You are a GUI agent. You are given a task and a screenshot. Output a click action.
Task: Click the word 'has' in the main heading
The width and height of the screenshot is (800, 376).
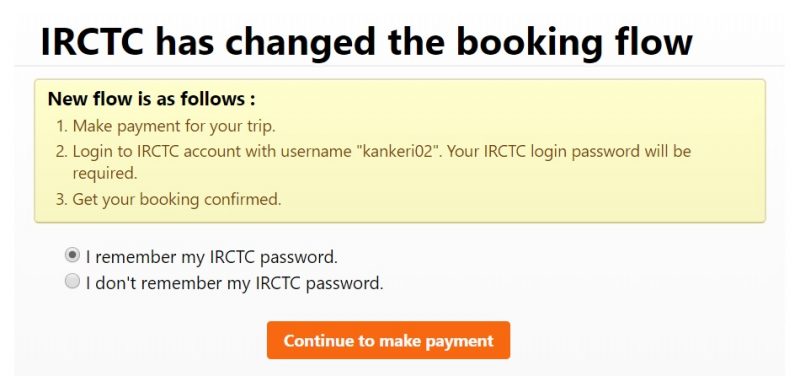click(184, 41)
